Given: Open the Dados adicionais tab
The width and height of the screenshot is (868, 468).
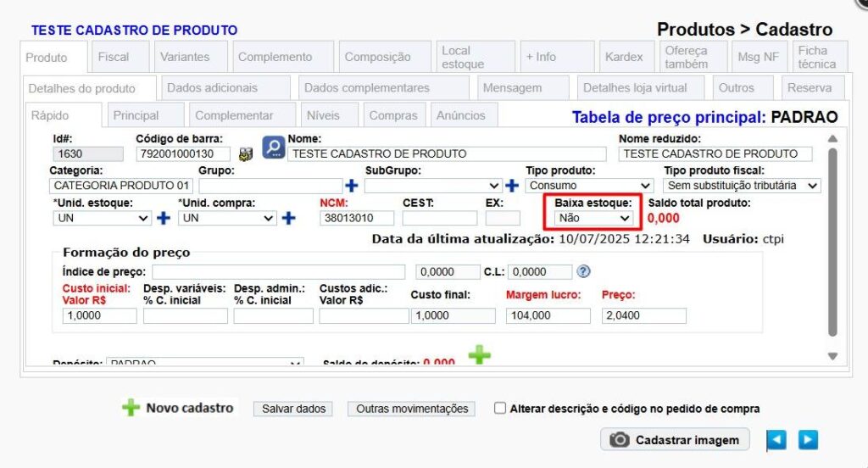Looking at the screenshot, I should pos(212,87).
